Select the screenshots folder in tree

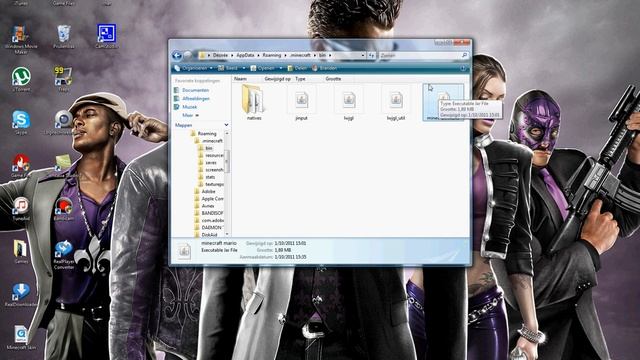pos(214,170)
